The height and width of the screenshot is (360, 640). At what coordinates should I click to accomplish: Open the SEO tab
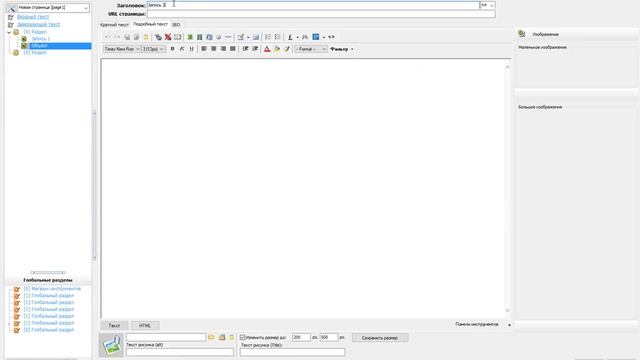click(x=176, y=25)
